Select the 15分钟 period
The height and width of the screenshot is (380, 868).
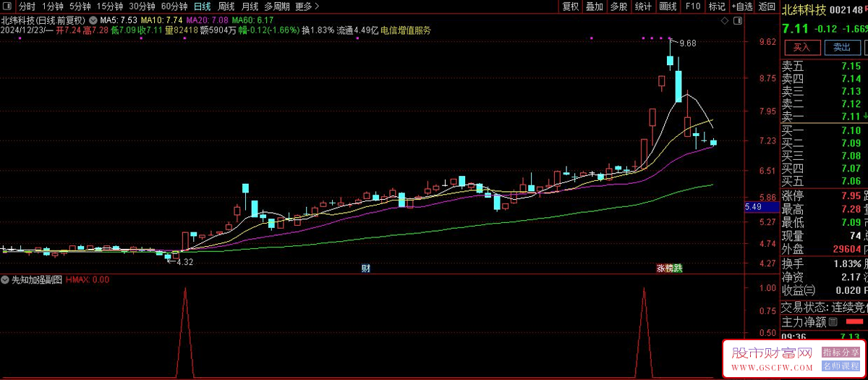110,7
